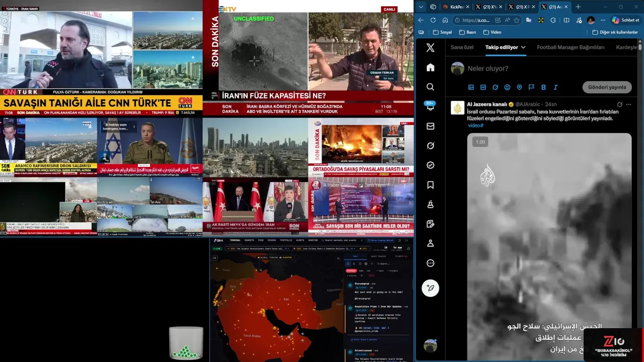
Task: Open the Video bookmarks folder
Action: pyautogui.click(x=492, y=32)
